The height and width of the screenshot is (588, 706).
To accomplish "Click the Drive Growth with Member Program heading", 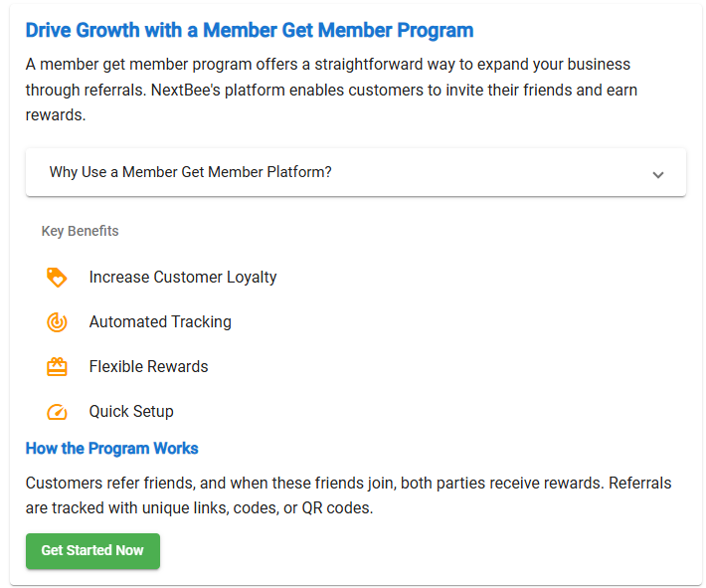I will 250,31.
